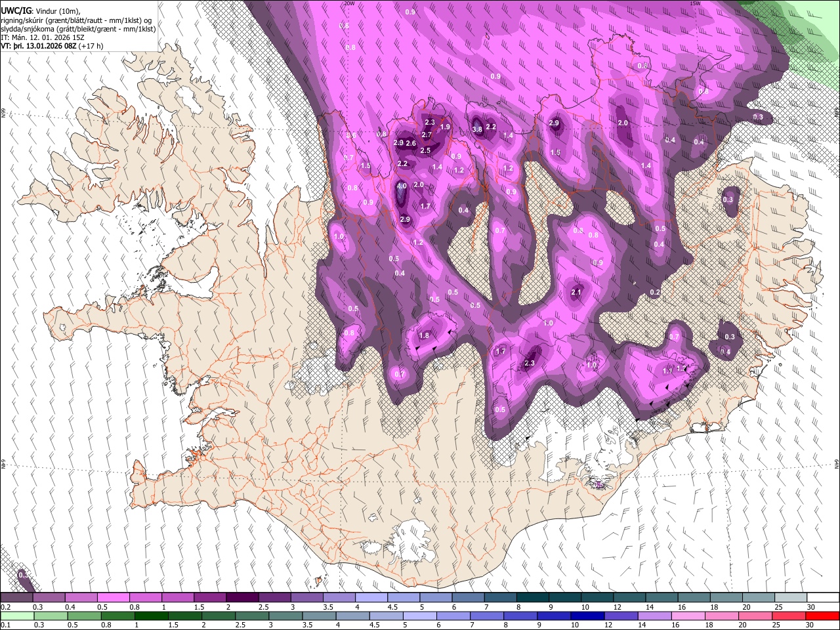Click the light grey 25–30 snow legend swatch

(789, 598)
